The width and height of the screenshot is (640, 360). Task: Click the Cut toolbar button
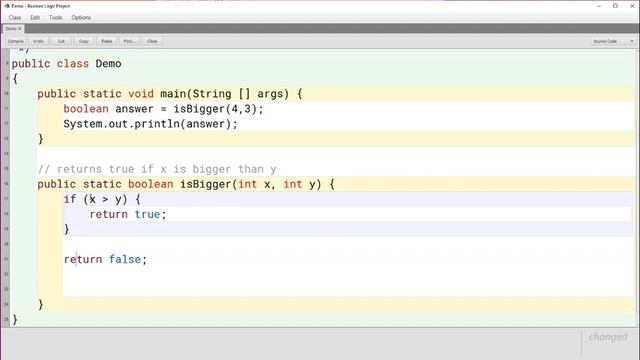point(61,41)
